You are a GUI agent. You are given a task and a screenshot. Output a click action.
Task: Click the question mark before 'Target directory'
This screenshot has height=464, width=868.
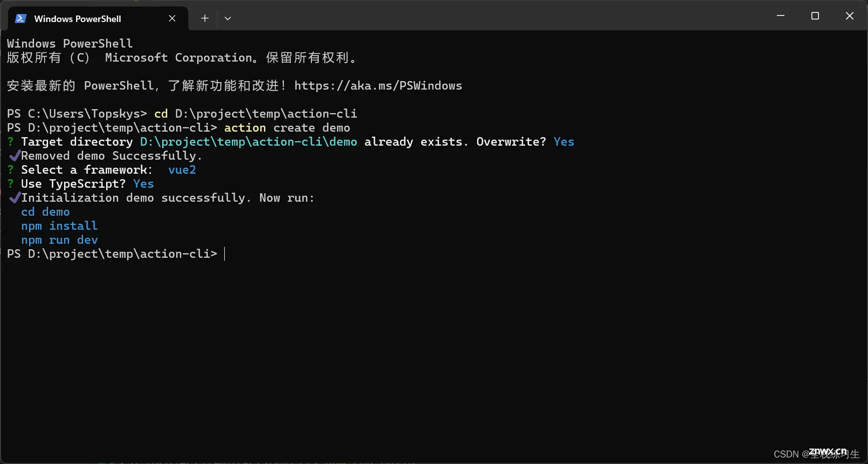11,142
